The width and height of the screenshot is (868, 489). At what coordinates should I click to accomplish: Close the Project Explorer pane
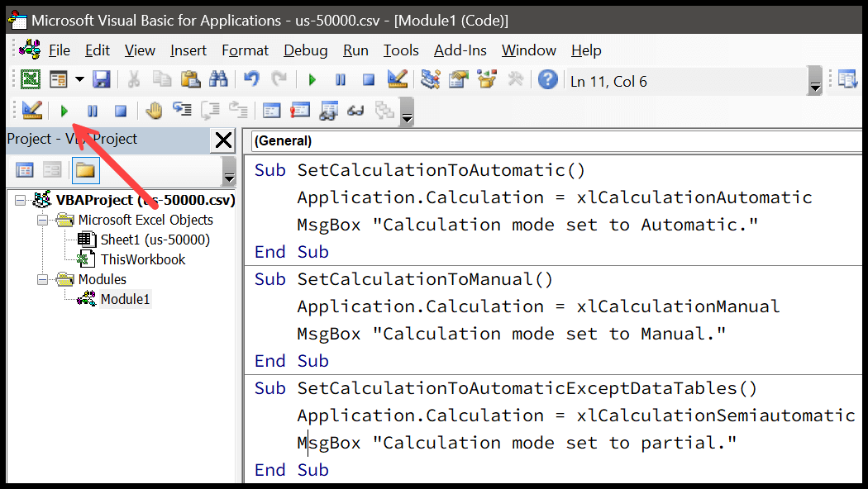[223, 140]
